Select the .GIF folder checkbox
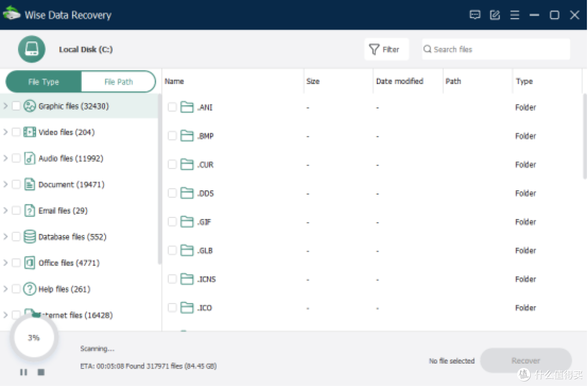This screenshot has height=387, width=588. (x=172, y=222)
